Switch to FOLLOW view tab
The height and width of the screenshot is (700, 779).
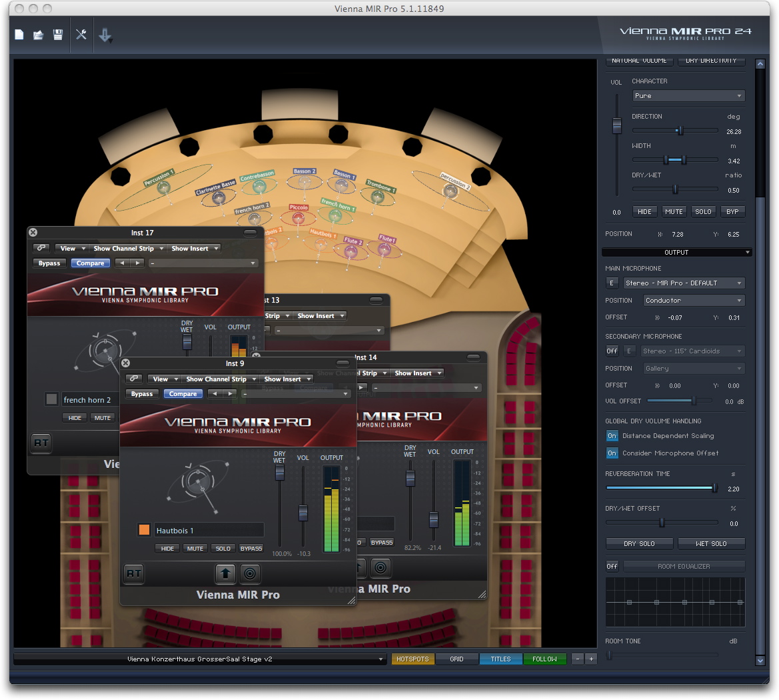tap(544, 659)
